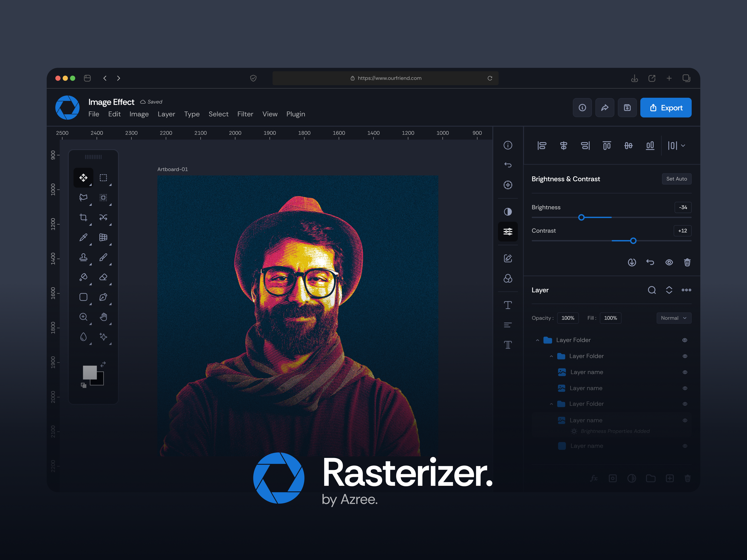The width and height of the screenshot is (747, 560).
Task: Click the Set Auto button
Action: (677, 178)
